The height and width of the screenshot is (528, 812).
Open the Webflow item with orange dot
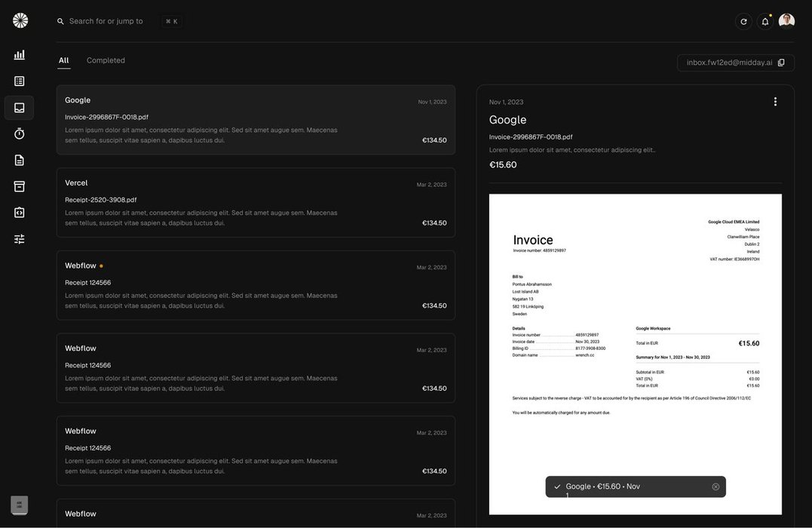click(x=256, y=285)
